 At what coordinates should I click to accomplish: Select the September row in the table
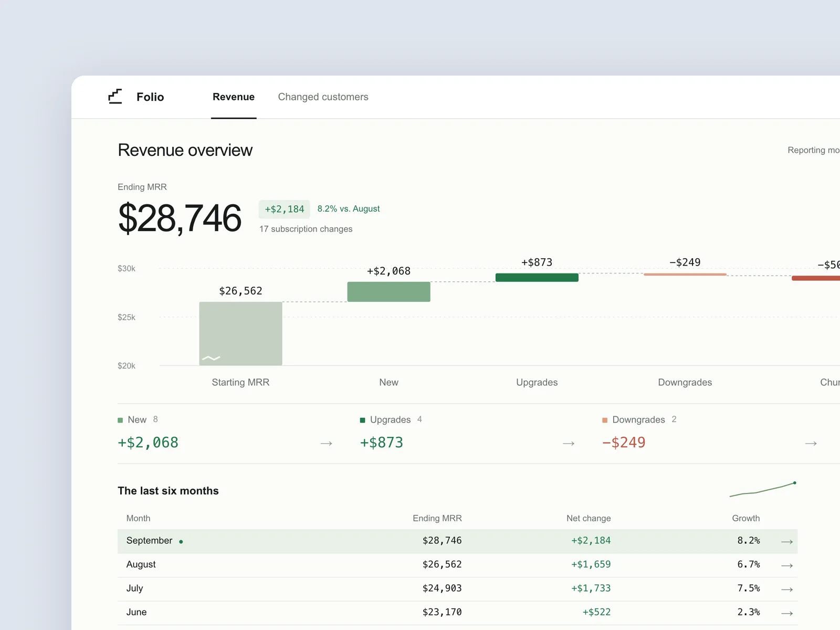coord(458,541)
